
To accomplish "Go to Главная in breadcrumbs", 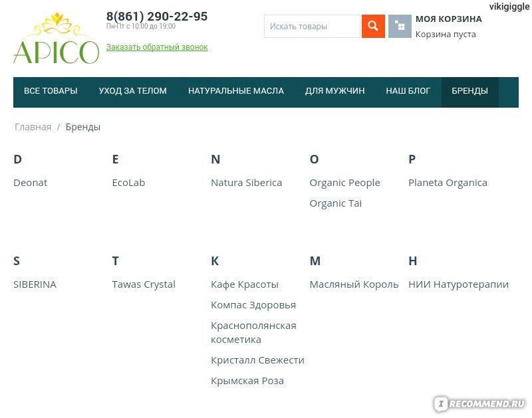I will click(33, 127).
